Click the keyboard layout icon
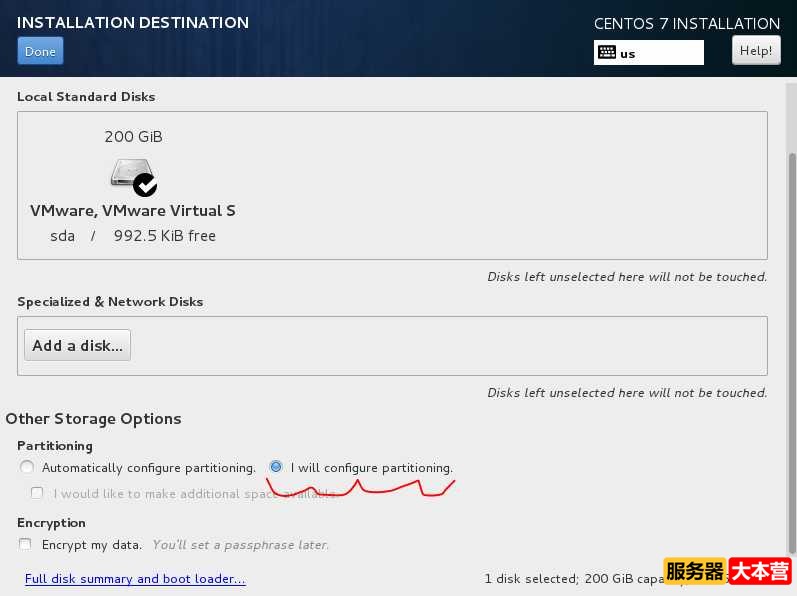The height and width of the screenshot is (596, 797). click(x=606, y=52)
